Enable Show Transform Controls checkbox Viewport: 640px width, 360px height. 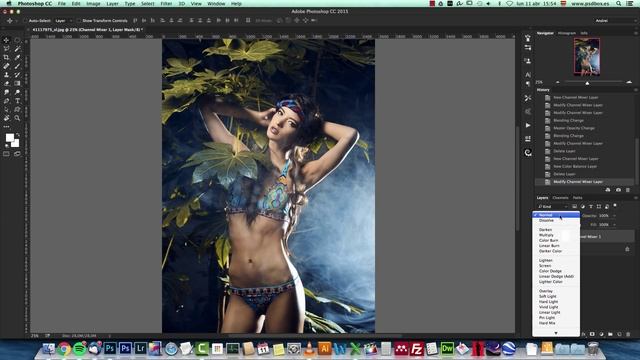[x=79, y=20]
